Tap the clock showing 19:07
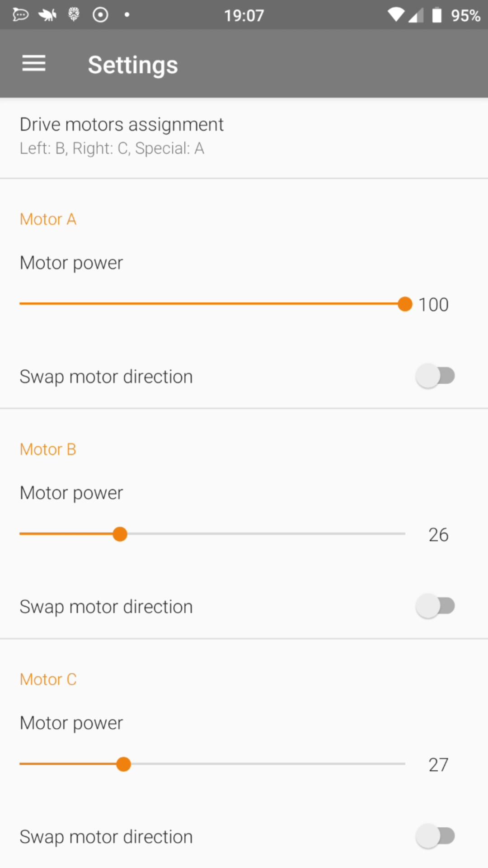 pos(244,15)
